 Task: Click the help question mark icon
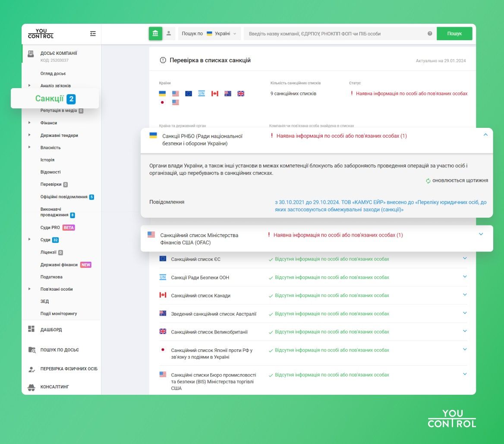(430, 34)
